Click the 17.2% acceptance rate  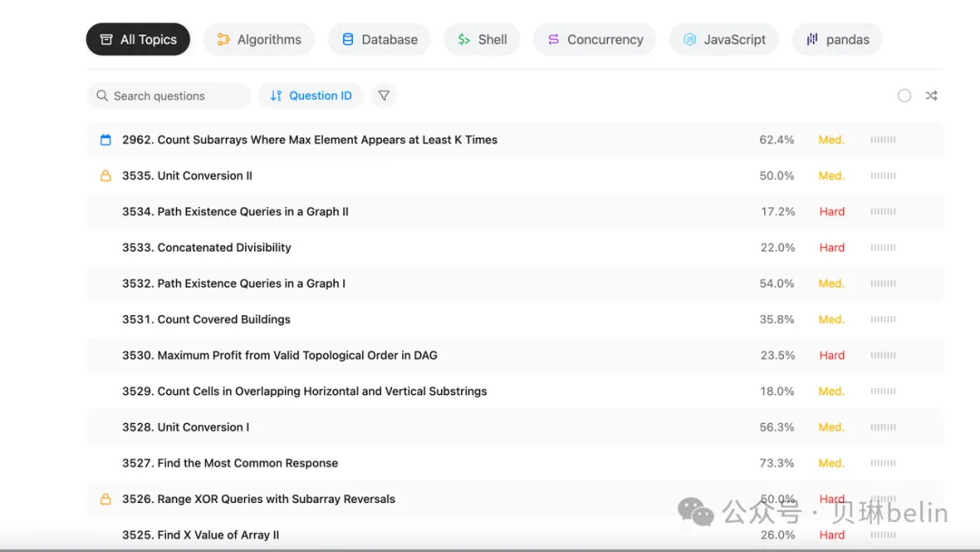(x=779, y=212)
